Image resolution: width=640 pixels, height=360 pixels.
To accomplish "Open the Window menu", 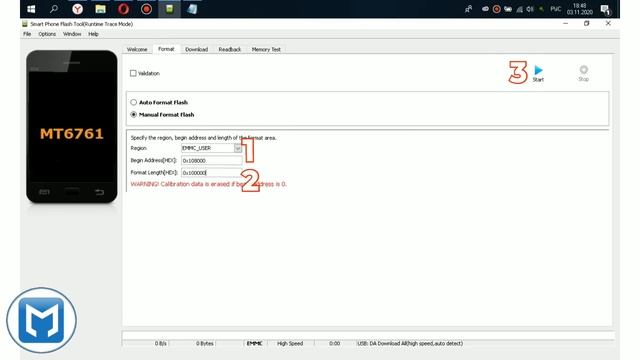I will point(72,34).
